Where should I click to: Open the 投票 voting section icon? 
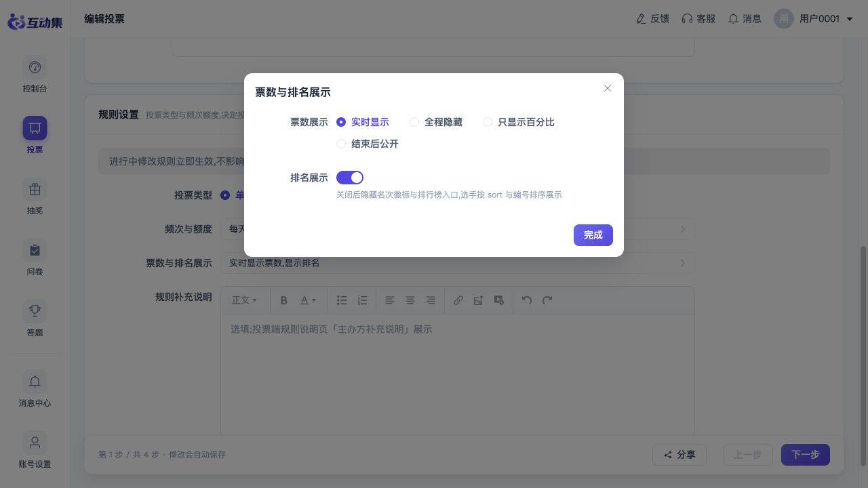[35, 128]
